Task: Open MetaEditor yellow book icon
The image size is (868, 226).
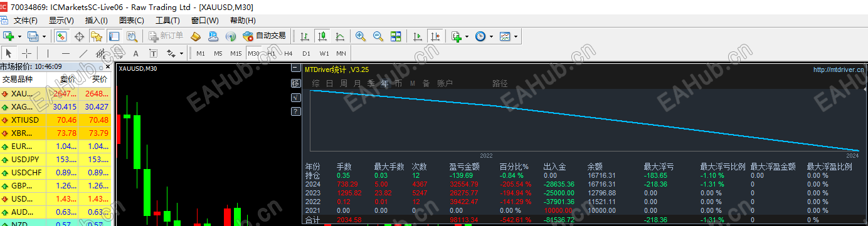Action: point(196,36)
